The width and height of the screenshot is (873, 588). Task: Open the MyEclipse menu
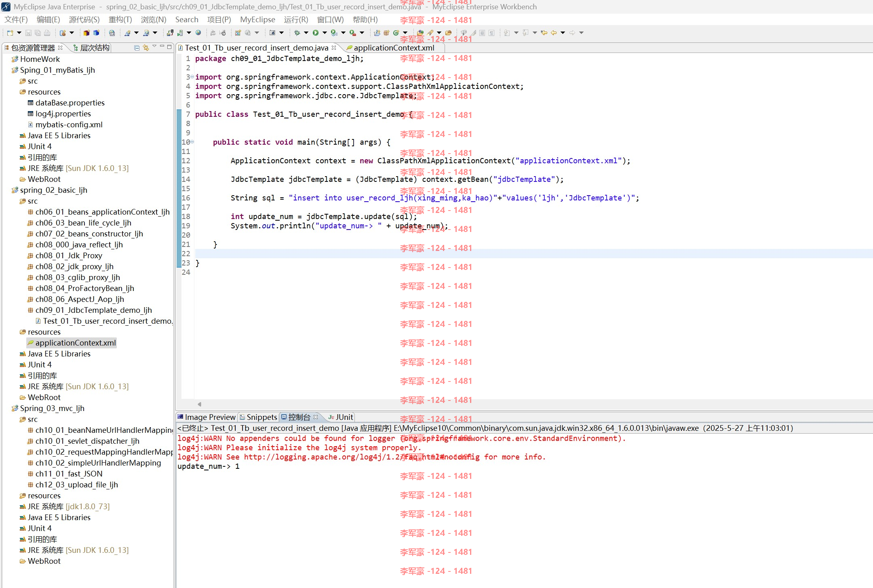(x=257, y=20)
